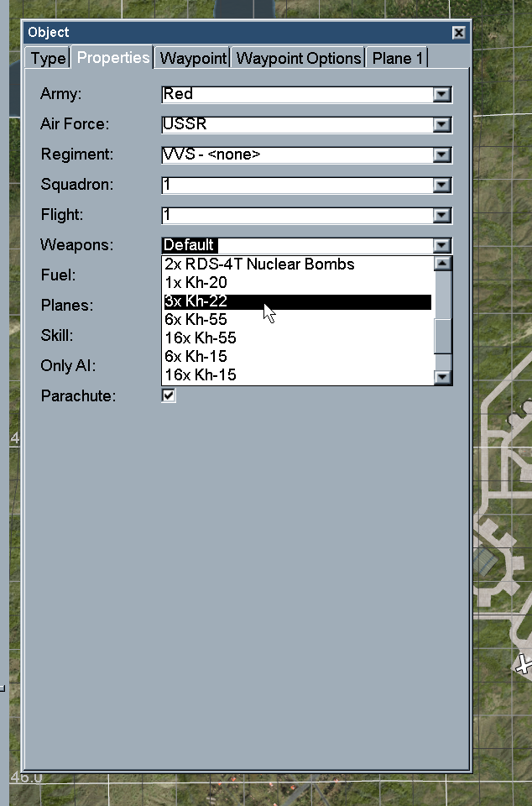The image size is (532, 806).
Task: Click weapons list scroll-down arrow
Action: click(443, 377)
